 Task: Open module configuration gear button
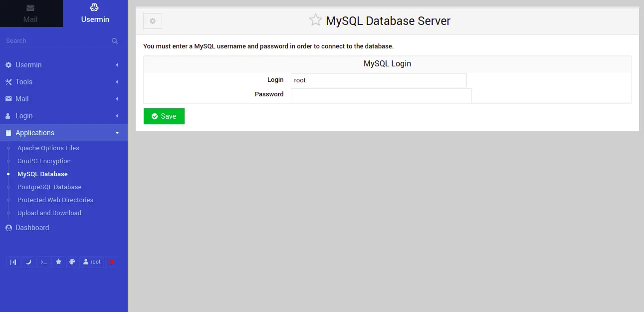pos(153,21)
